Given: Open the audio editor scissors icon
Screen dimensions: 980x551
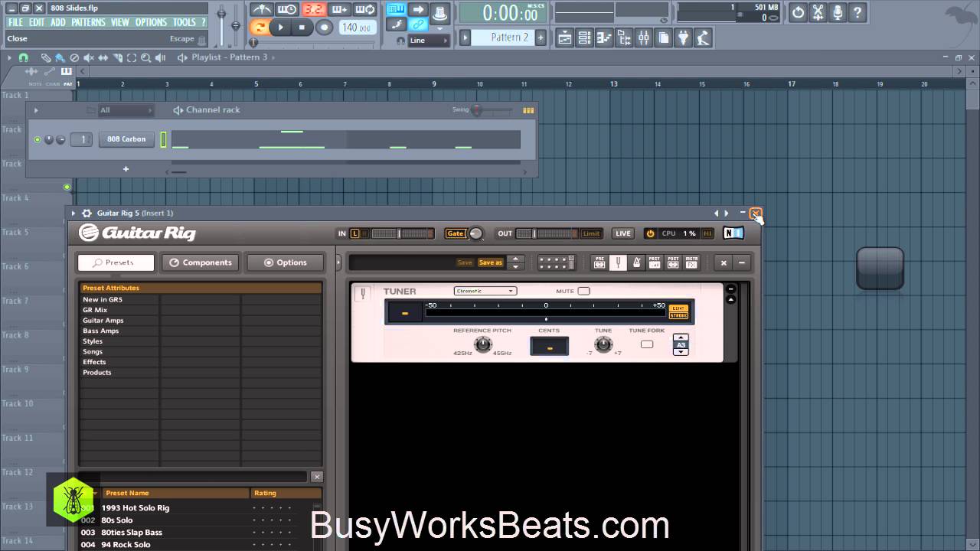Looking at the screenshot, I should pos(818,12).
